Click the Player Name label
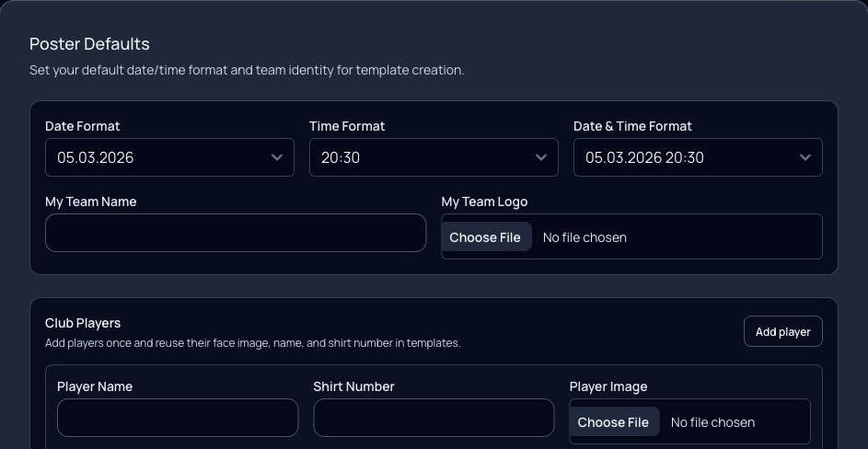The width and height of the screenshot is (868, 449). [95, 386]
